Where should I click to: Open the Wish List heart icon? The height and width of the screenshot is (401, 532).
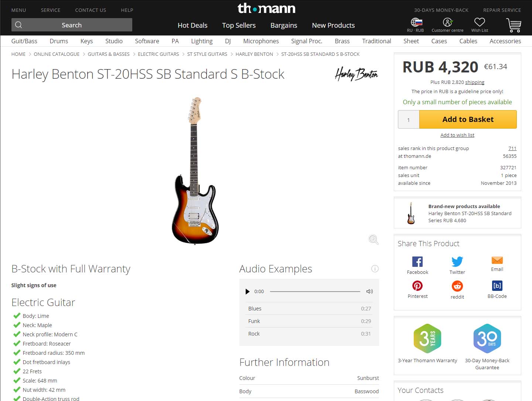(480, 22)
